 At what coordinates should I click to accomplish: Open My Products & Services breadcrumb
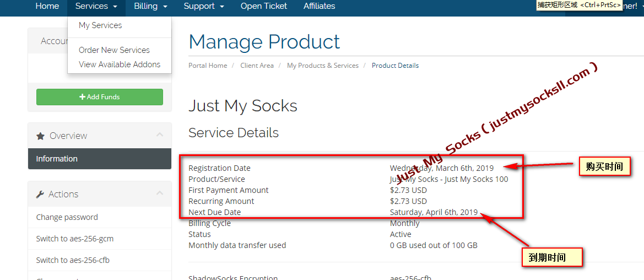tap(322, 66)
